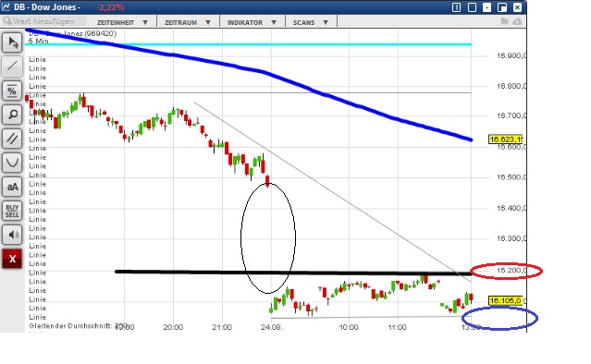Click the 16.500,0 price axis label
This screenshot has width=591, height=364.
tap(511, 177)
